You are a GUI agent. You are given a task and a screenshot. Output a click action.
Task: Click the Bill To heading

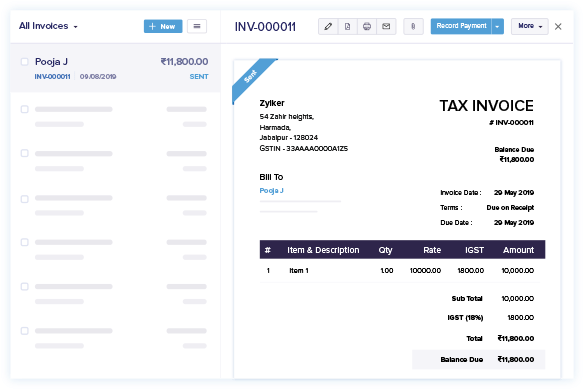coord(271,177)
